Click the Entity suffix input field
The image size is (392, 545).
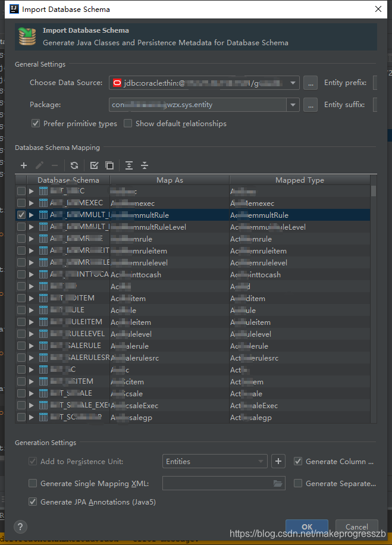[x=375, y=105]
